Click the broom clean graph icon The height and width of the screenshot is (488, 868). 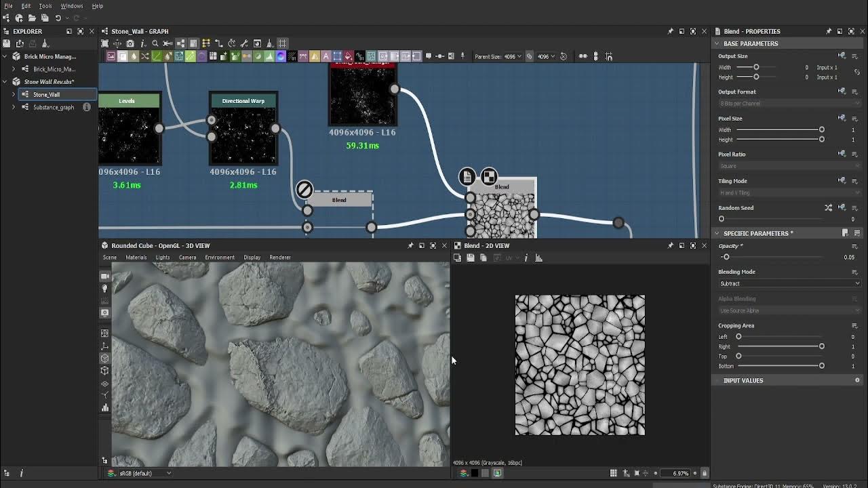pos(270,43)
